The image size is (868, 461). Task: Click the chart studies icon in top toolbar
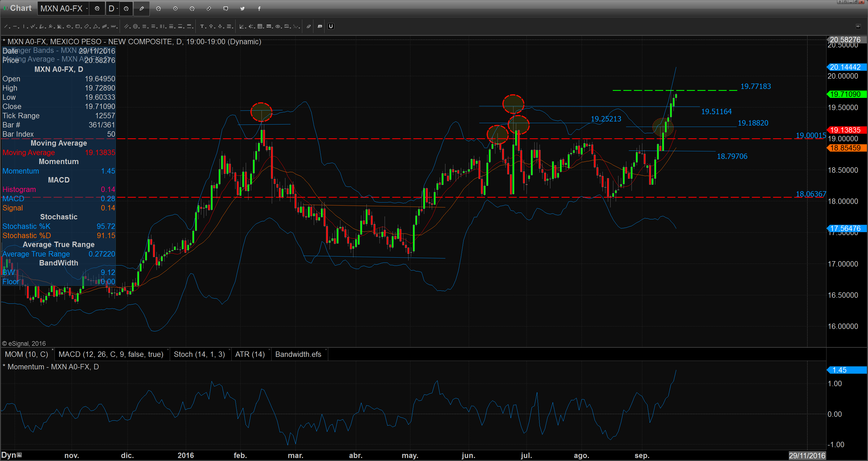coord(158,9)
